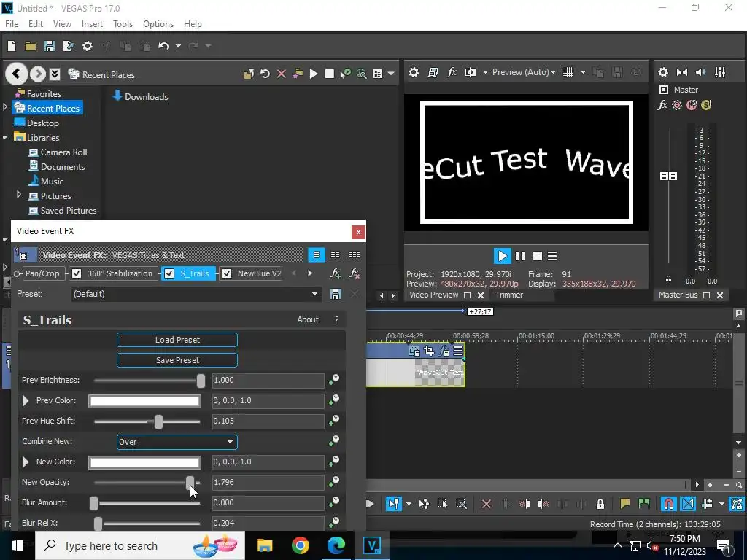Switch to the Video Preview tab
747x560 pixels.
[433, 295]
